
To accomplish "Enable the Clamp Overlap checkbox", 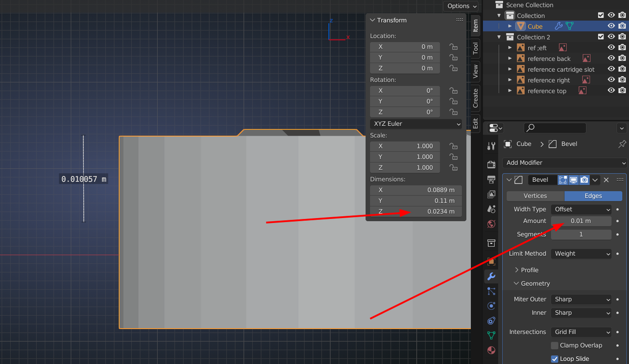I will click(555, 345).
